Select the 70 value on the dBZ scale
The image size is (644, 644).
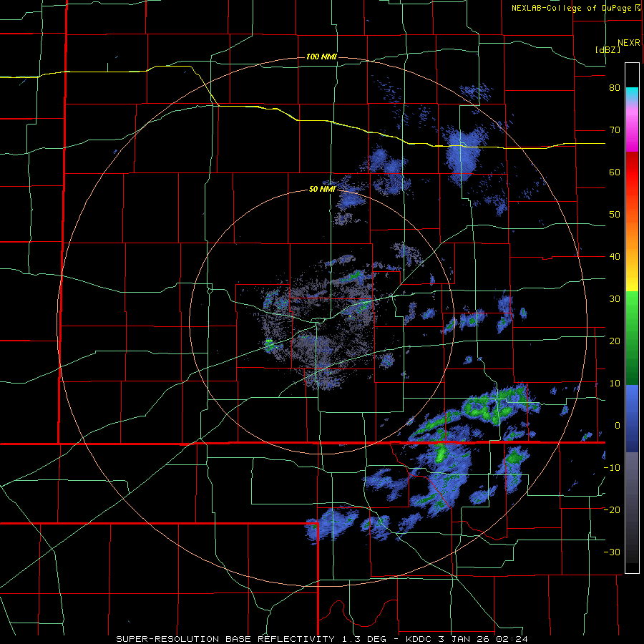coord(615,130)
